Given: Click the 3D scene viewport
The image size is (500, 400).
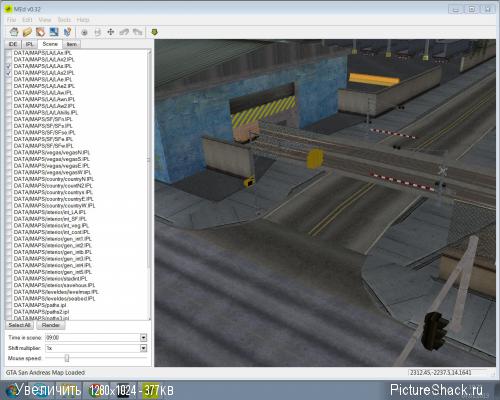Looking at the screenshot, I should 325,203.
